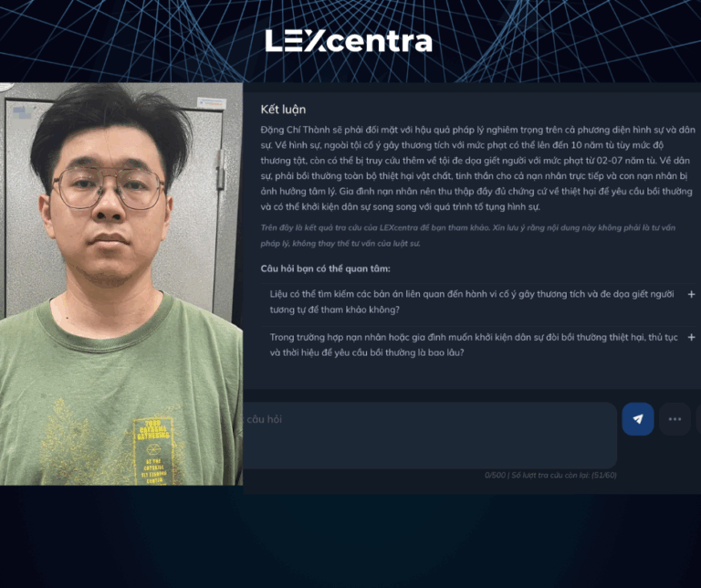
Task: Click the "LEXcentra" word inside the disclaimer
Action: [x=398, y=227]
